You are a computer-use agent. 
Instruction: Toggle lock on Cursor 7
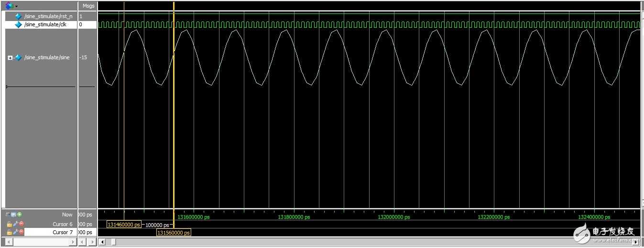point(9,232)
